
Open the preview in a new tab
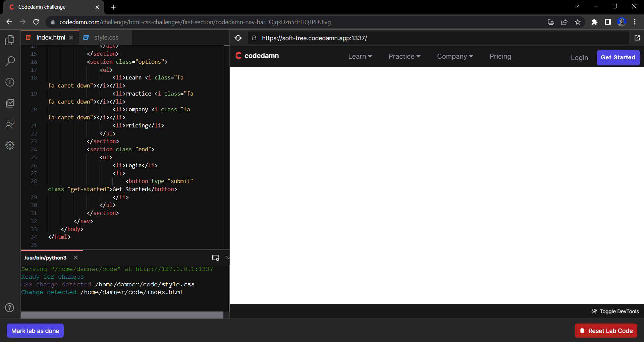(637, 38)
